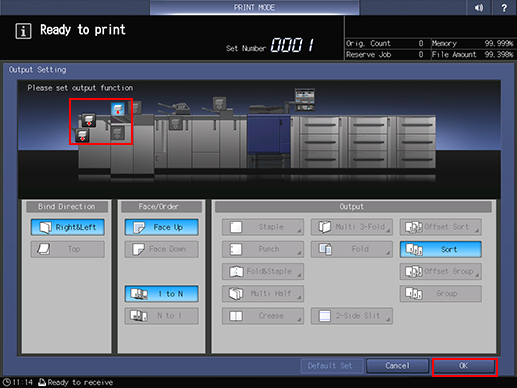517x388 pixels.
Task: Cancel the output settings
Action: [397, 366]
